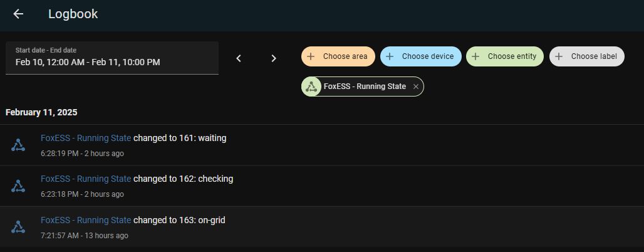644x252 pixels.
Task: Open the Choose label filter
Action: (587, 56)
